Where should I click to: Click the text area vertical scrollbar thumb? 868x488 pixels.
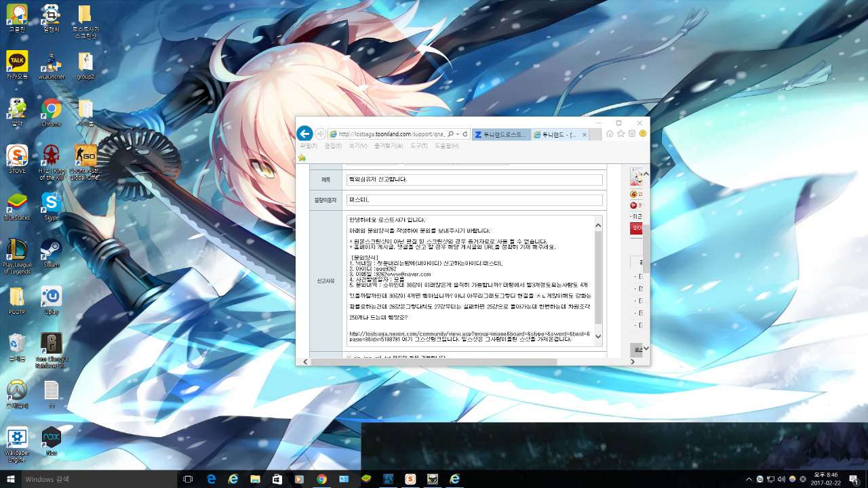point(598,278)
